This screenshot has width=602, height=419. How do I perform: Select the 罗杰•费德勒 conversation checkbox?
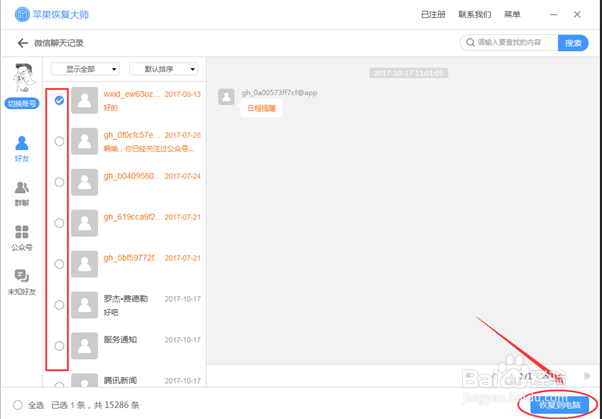pos(59,305)
